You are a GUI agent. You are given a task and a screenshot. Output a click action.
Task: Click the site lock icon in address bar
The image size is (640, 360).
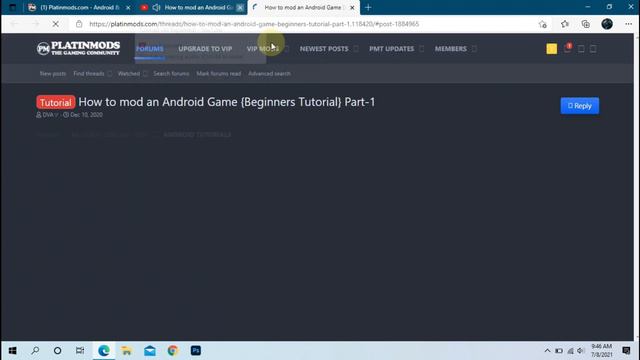79,24
